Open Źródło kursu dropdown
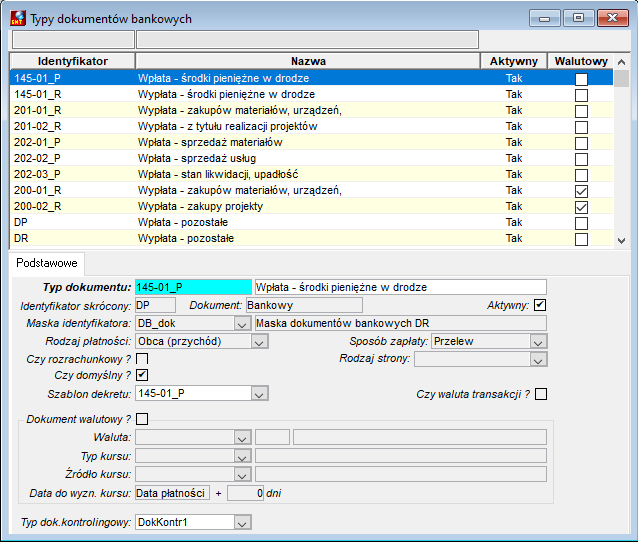 [242, 474]
